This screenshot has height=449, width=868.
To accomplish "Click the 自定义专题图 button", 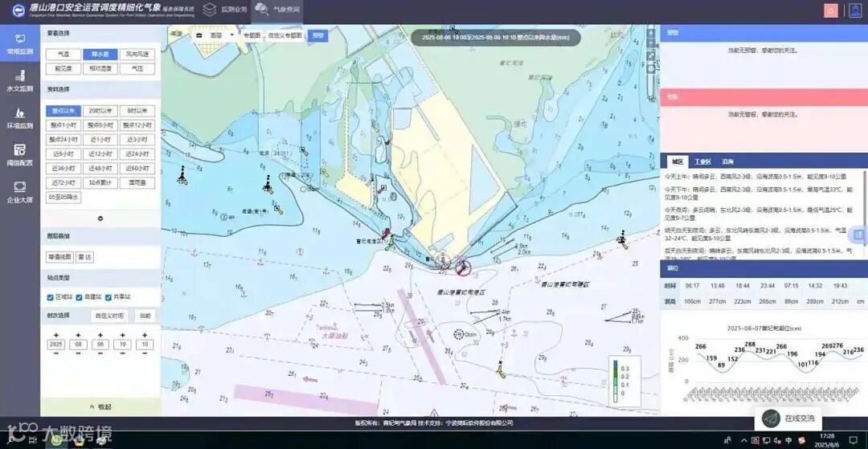I will (285, 35).
